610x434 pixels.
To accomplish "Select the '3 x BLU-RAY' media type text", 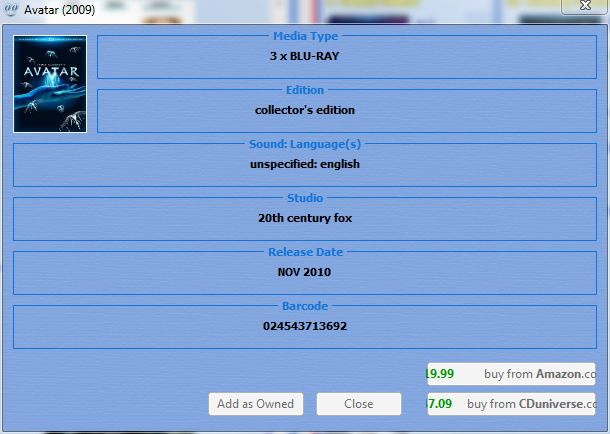I will [305, 56].
